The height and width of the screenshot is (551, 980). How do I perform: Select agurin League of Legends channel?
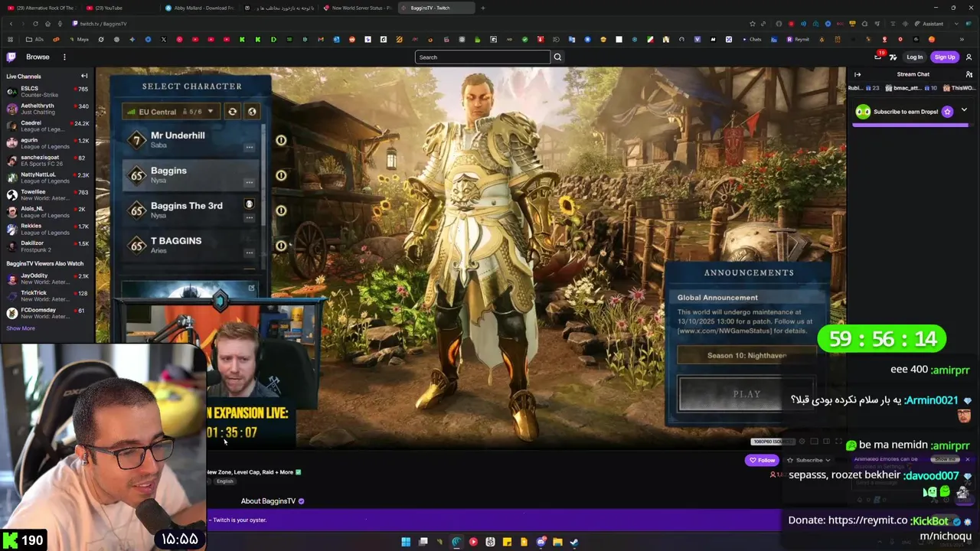point(47,143)
